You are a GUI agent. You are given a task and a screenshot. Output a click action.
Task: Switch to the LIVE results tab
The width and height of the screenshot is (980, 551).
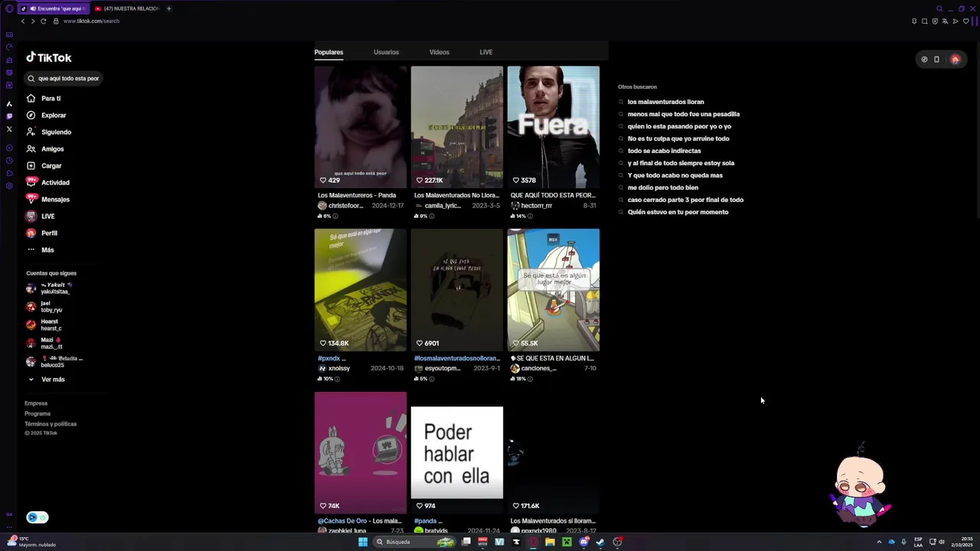485,52
